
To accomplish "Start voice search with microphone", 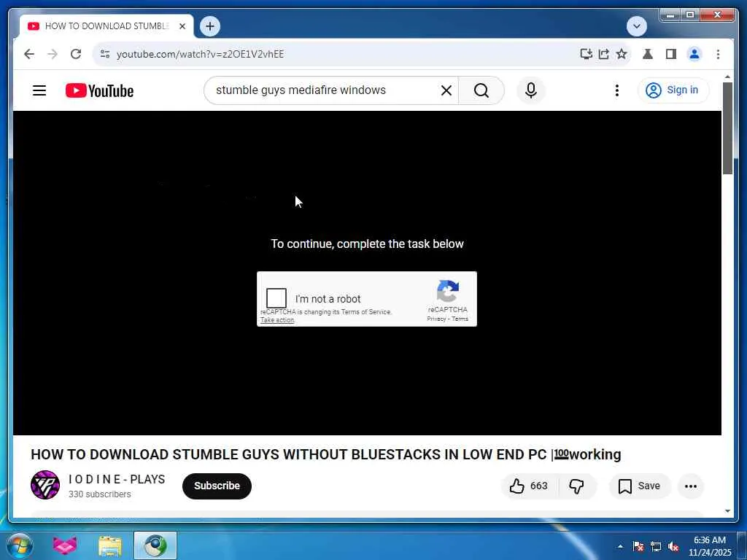I will 531,90.
